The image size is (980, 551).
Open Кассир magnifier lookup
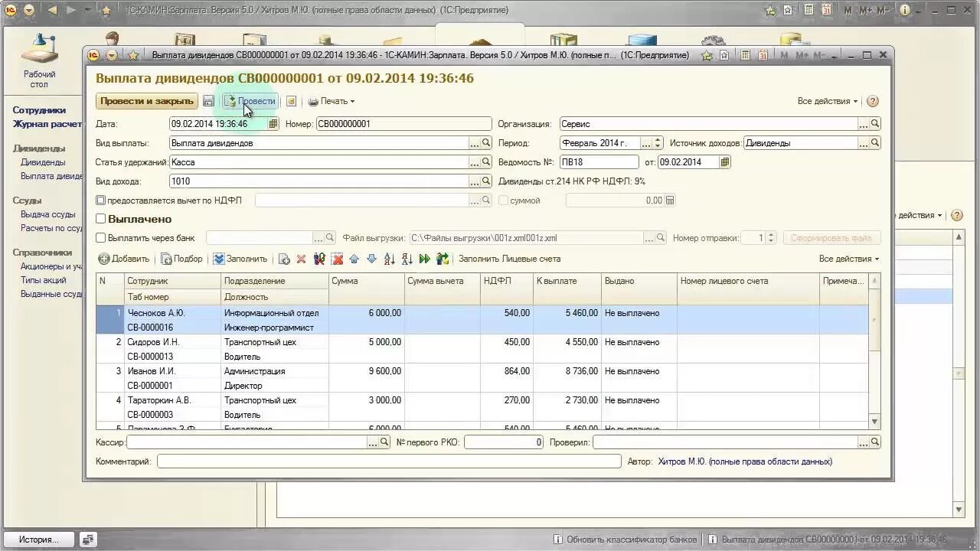[384, 442]
